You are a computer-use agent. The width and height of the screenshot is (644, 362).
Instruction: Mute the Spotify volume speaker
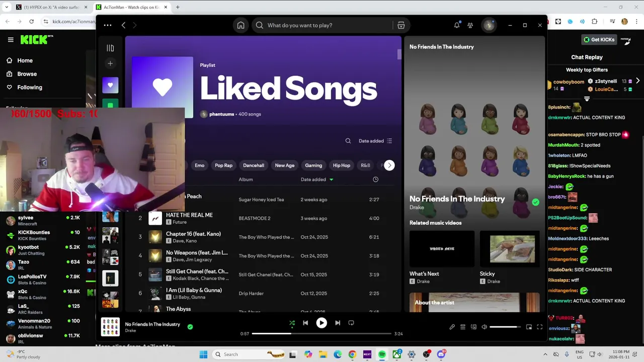click(484, 327)
